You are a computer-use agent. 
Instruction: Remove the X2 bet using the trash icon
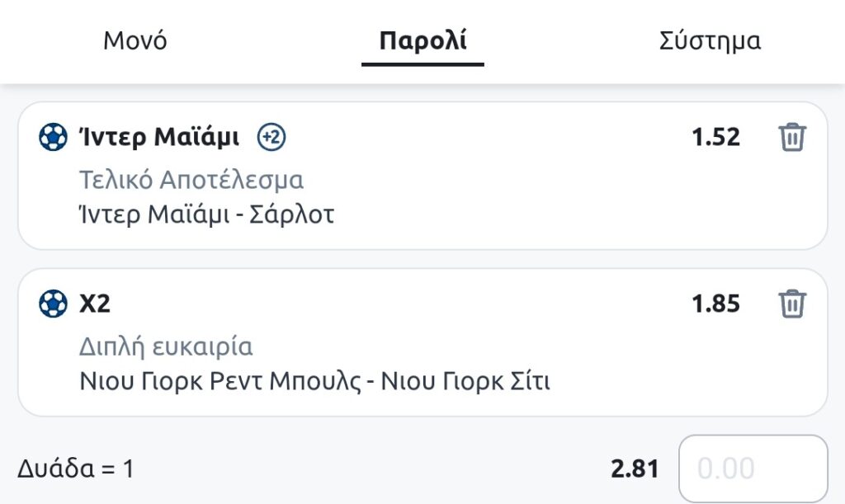tap(792, 304)
